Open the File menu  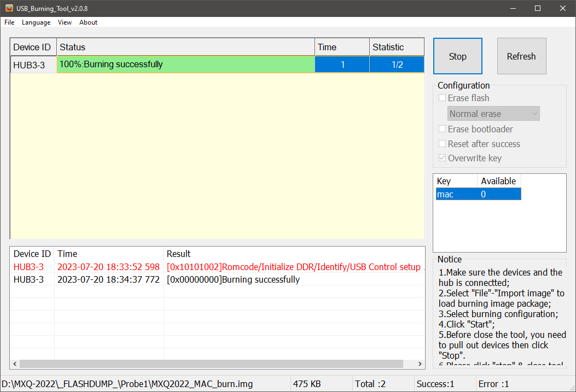coord(9,22)
